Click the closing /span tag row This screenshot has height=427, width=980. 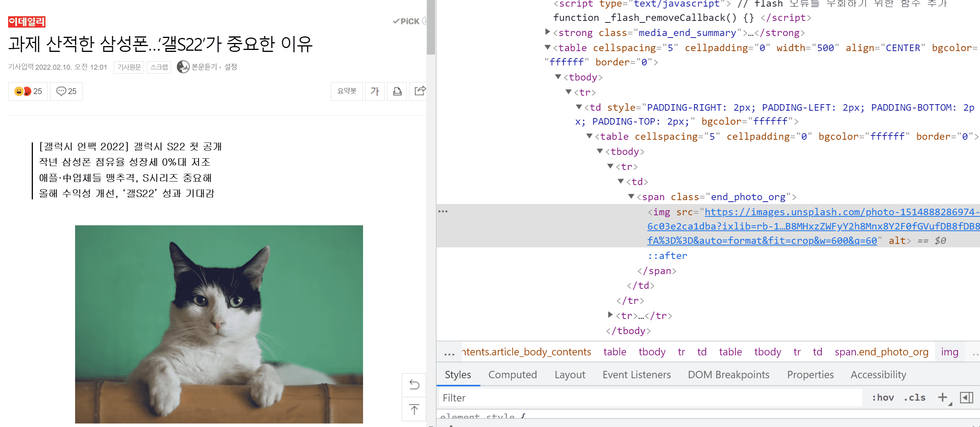coord(657,271)
